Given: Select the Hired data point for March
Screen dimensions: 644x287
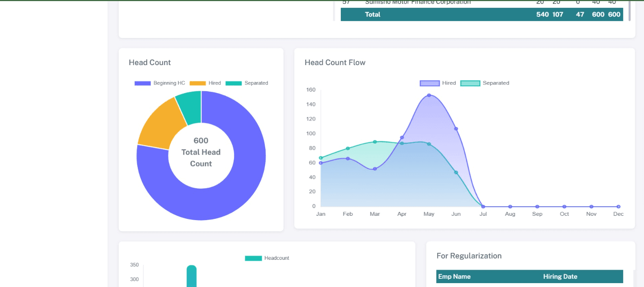Looking at the screenshot, I should coord(375,169).
